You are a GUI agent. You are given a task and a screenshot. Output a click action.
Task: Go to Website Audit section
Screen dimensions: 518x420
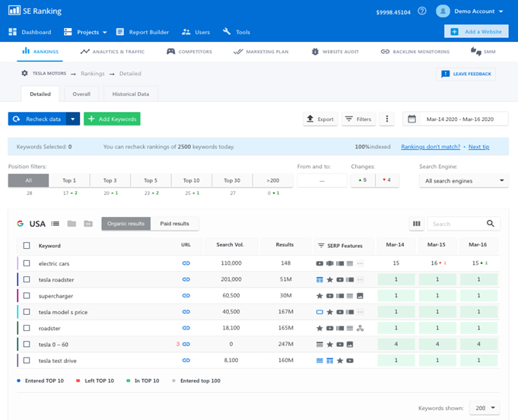click(x=335, y=52)
